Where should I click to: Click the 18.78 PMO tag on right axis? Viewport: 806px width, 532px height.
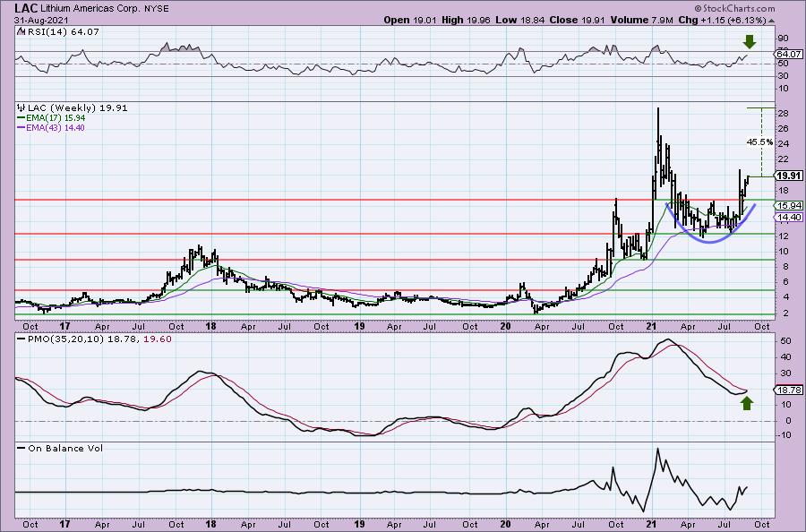(x=789, y=390)
